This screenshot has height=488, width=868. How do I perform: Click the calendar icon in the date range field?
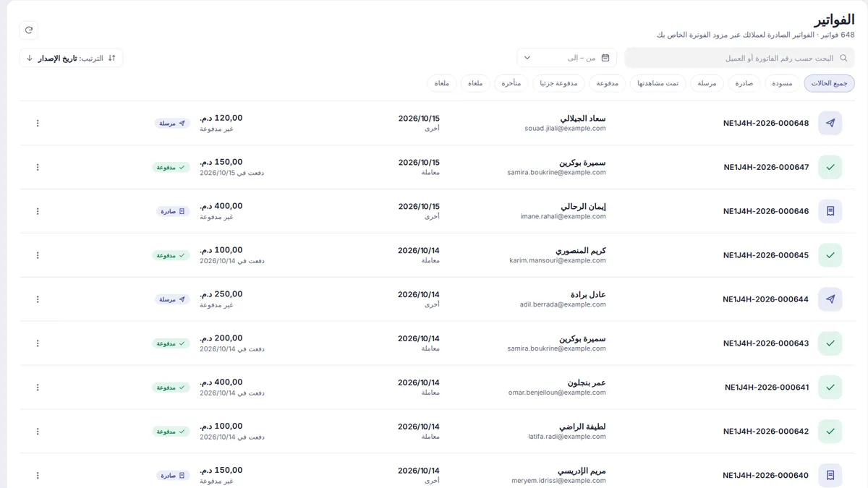pos(605,58)
